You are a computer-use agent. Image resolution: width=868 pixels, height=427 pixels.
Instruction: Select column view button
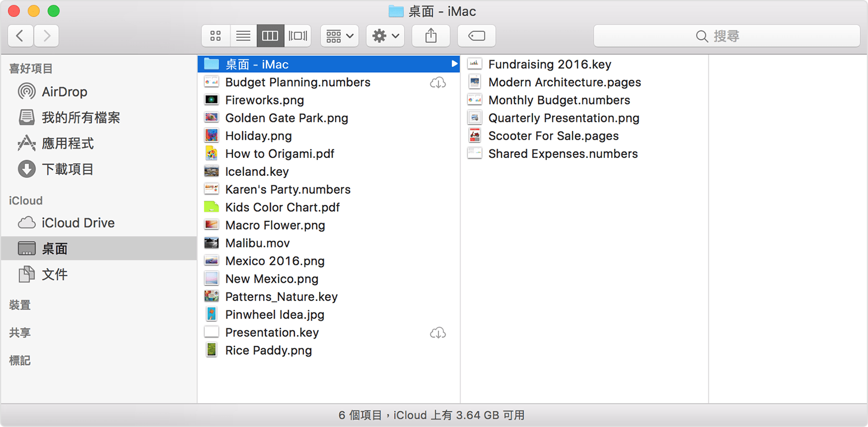pyautogui.click(x=270, y=36)
